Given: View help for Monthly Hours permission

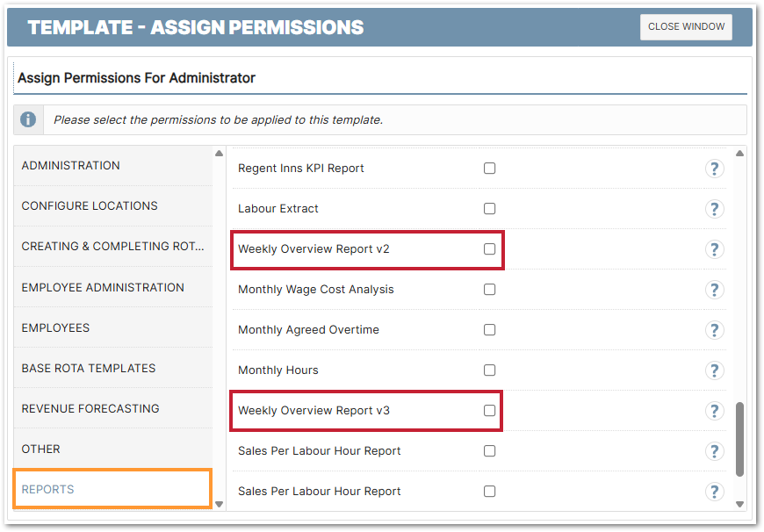Looking at the screenshot, I should tap(715, 370).
